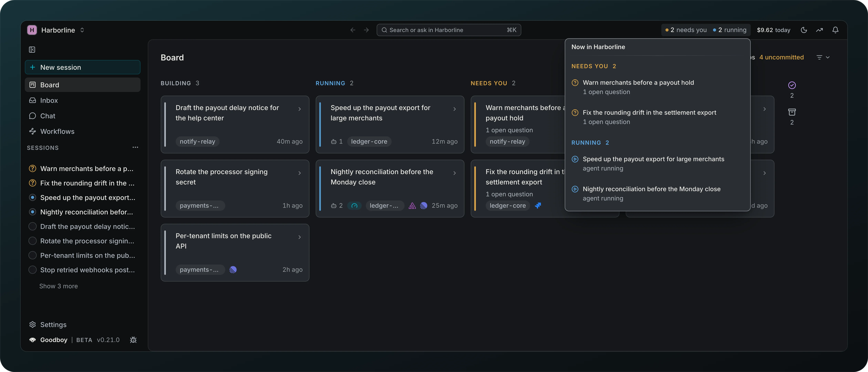868x372 pixels.
Task: Start a New session
Action: (x=82, y=67)
